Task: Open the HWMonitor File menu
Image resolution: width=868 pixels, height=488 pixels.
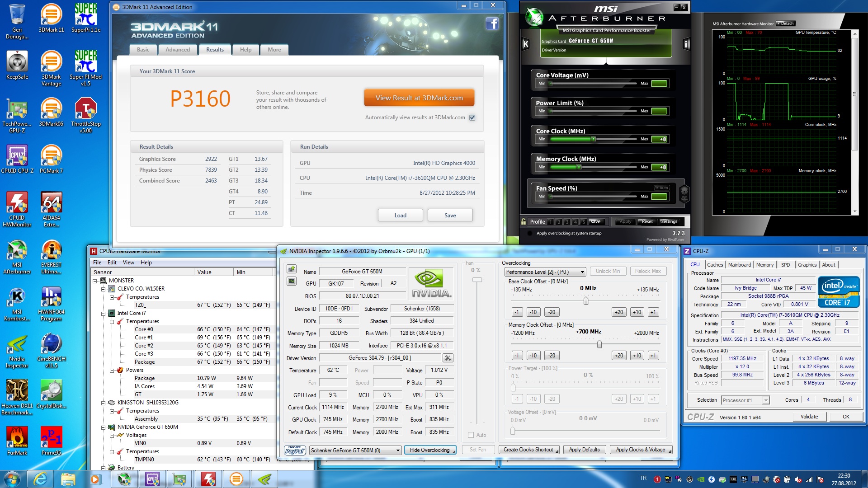Action: [97, 263]
